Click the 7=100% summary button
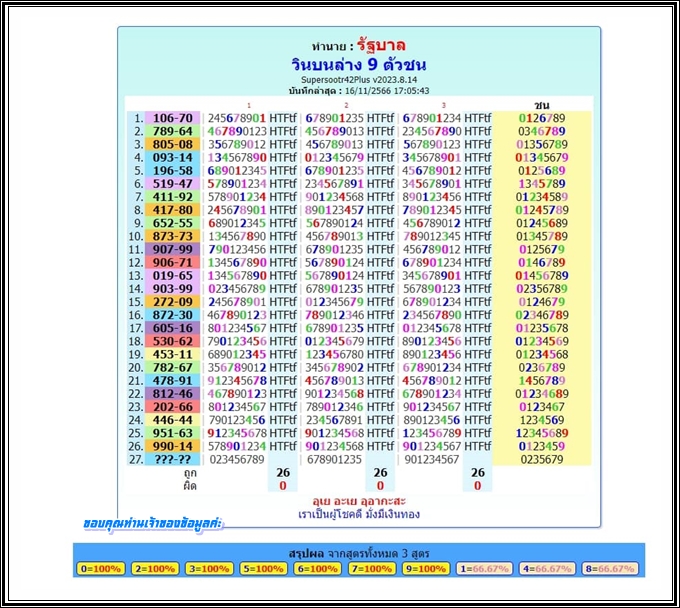Screen dimensions: 680x608 pos(372,569)
